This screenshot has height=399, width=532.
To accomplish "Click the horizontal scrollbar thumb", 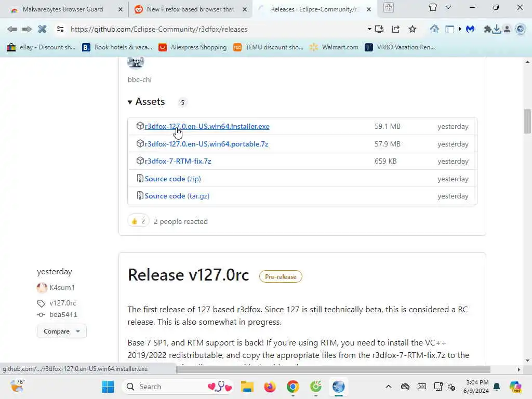I will click(x=333, y=369).
